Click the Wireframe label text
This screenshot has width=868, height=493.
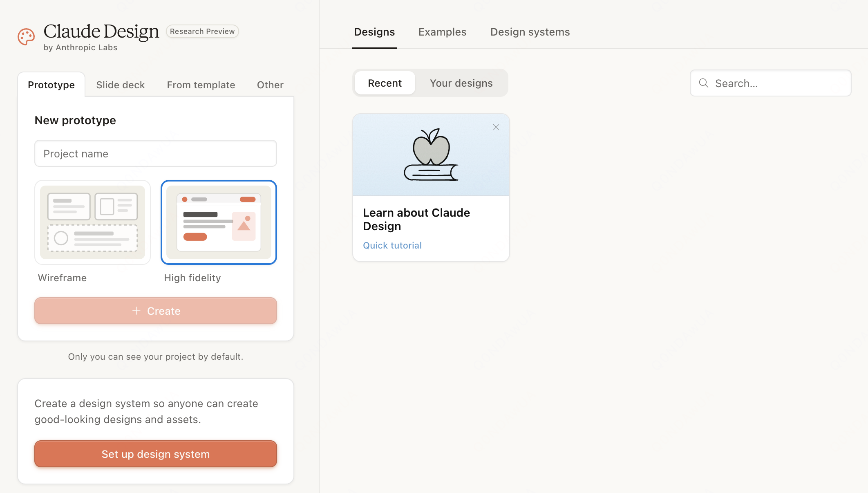[x=62, y=278]
